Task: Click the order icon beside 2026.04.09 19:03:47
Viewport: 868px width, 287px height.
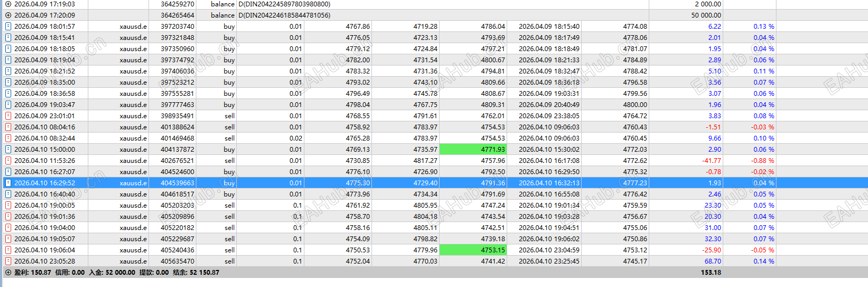Action: tap(8, 104)
